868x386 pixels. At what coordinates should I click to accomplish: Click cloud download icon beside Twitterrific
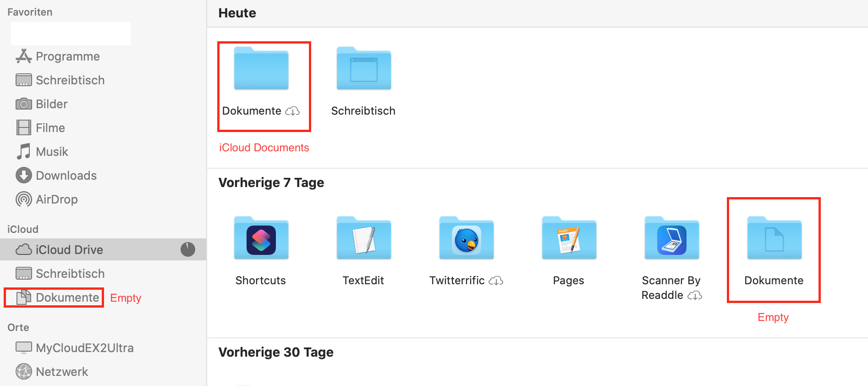point(496,281)
